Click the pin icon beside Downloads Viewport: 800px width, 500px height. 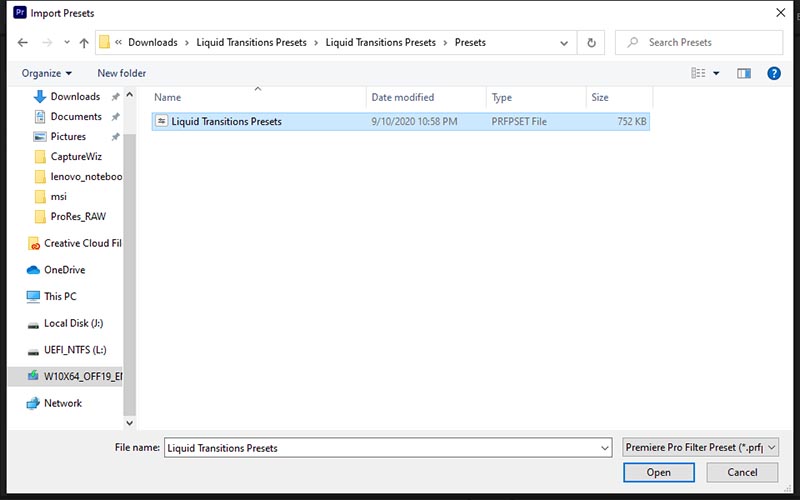[115, 96]
